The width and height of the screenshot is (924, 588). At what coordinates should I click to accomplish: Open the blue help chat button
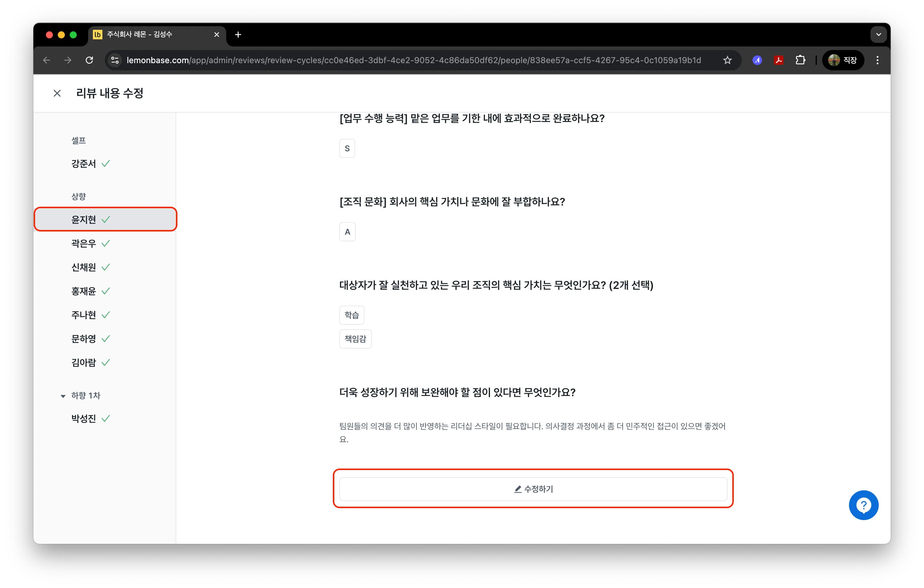(863, 505)
